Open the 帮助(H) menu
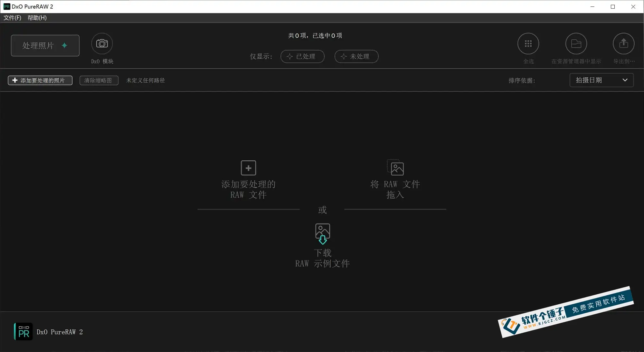The height and width of the screenshot is (352, 644). pyautogui.click(x=37, y=18)
